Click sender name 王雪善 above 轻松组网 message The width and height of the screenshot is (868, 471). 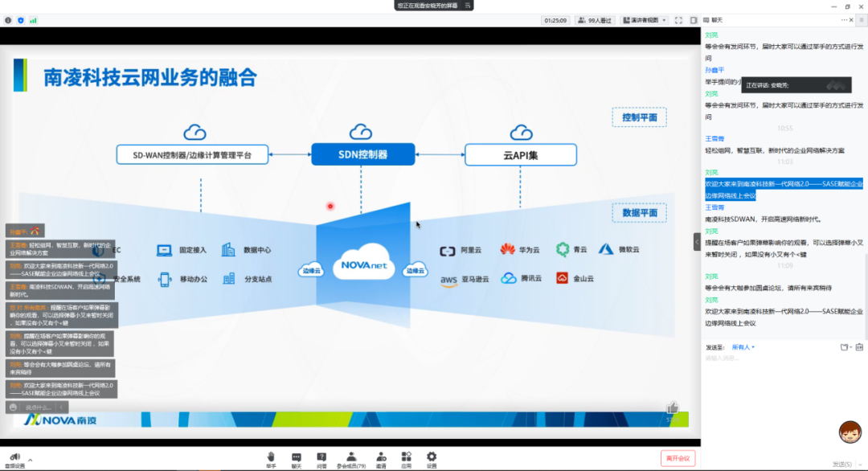coord(714,139)
